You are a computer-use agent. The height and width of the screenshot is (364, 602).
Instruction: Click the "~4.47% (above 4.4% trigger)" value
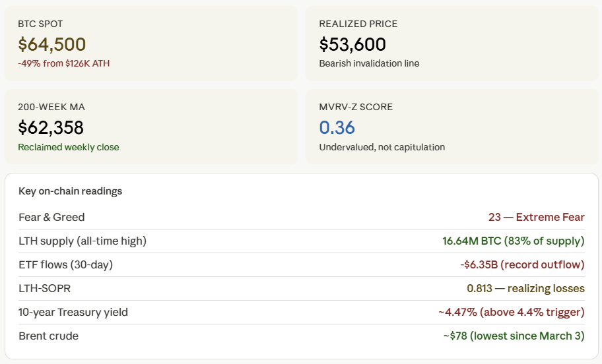pyautogui.click(x=512, y=312)
